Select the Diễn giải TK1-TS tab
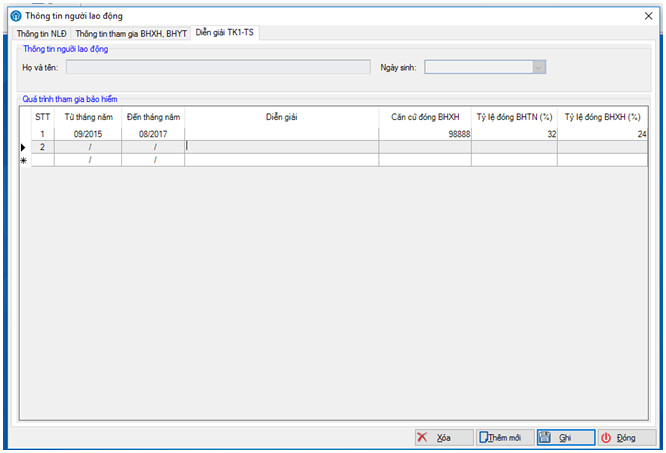This screenshot has height=453, width=666. [x=225, y=33]
